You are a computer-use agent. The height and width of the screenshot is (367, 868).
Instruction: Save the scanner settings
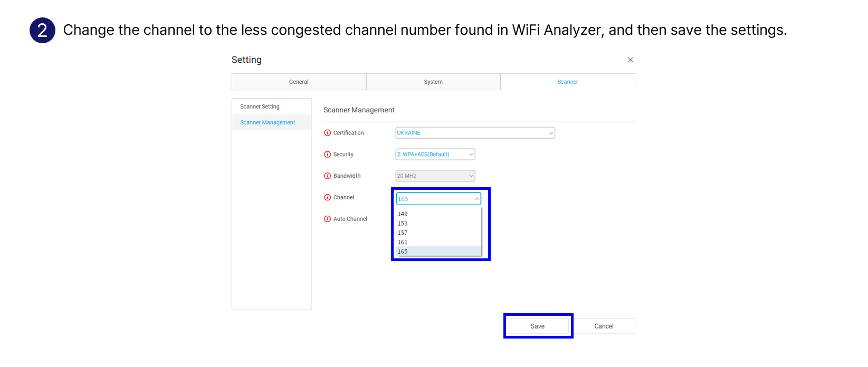[x=537, y=326]
